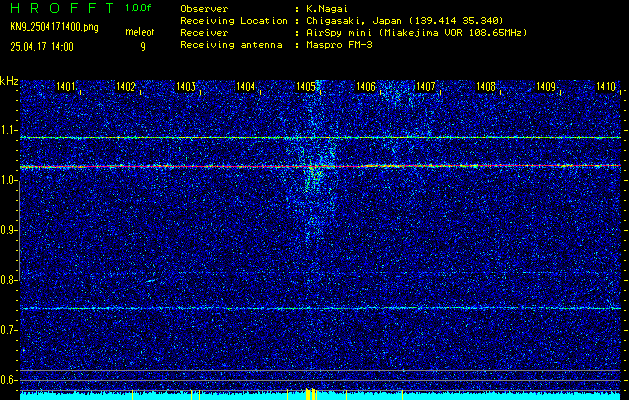Click the 0.8 frequency axis label
This screenshot has width=629, height=400.
9,280
